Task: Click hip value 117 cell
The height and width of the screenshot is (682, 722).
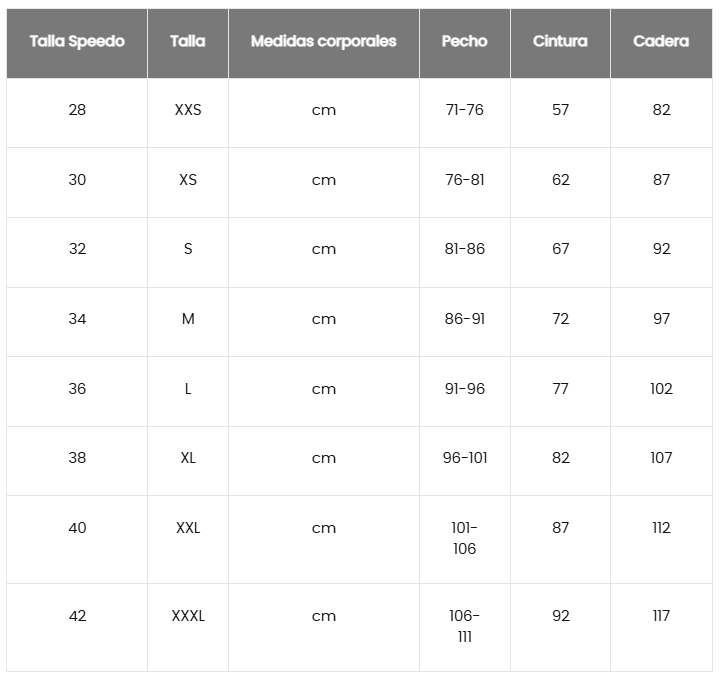Action: point(661,616)
